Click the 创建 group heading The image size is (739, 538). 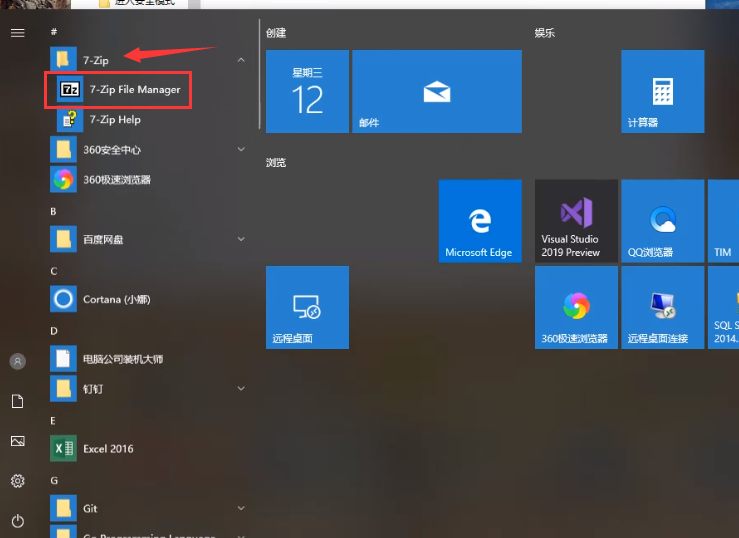[x=276, y=33]
